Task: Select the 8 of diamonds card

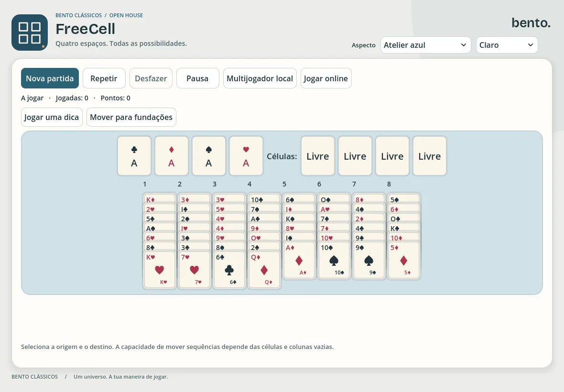Action: pos(369,199)
